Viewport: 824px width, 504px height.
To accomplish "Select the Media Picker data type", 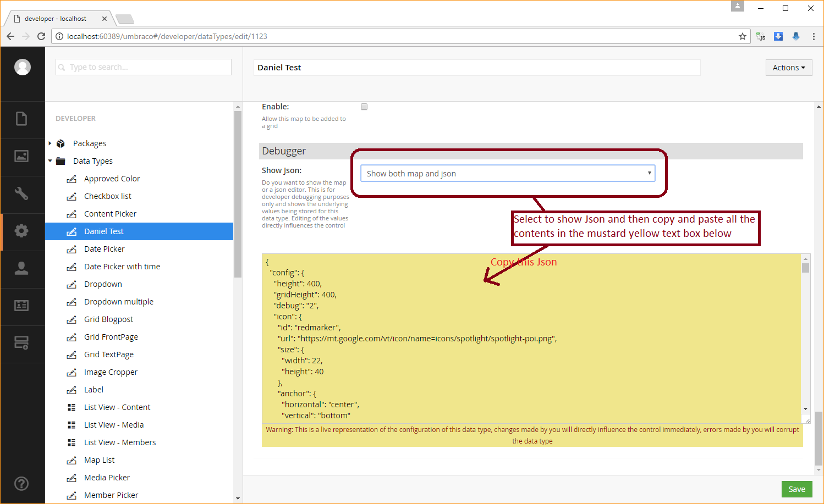I will (107, 478).
